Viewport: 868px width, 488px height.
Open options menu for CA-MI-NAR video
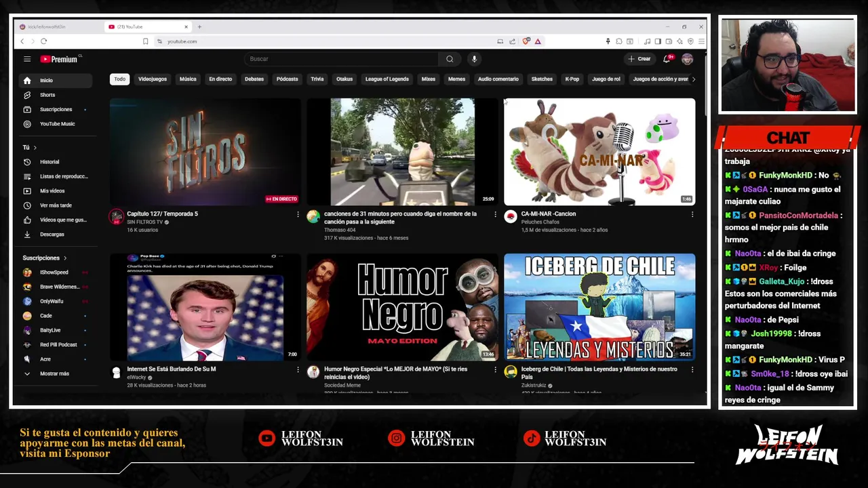tap(692, 214)
